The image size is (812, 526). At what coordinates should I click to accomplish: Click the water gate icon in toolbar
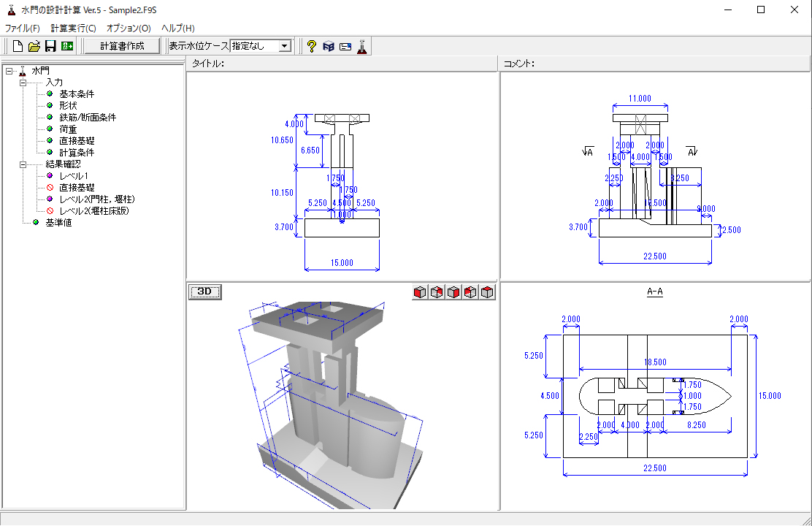(362, 46)
